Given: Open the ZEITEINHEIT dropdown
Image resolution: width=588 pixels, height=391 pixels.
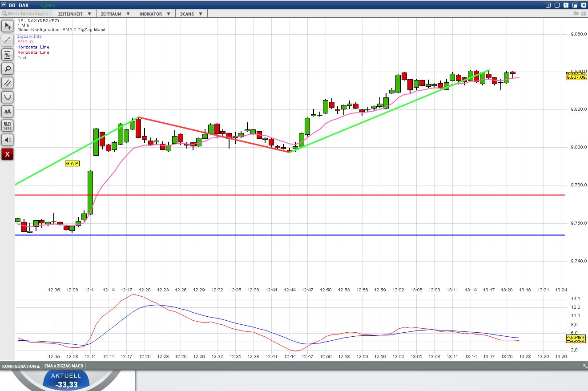Looking at the screenshot, I should (74, 14).
